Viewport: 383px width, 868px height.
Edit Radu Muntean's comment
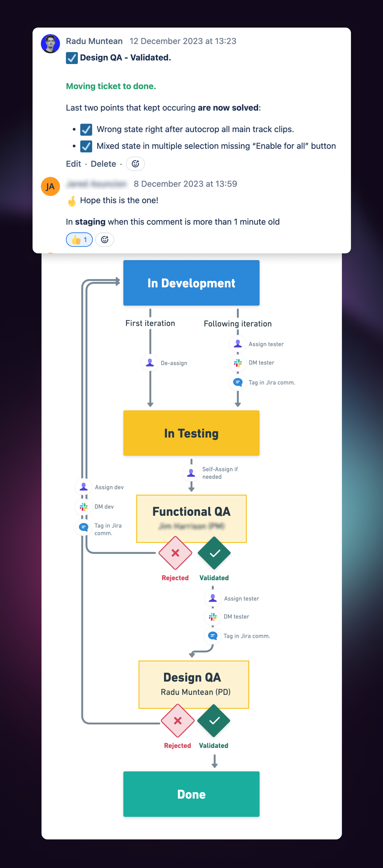click(73, 164)
